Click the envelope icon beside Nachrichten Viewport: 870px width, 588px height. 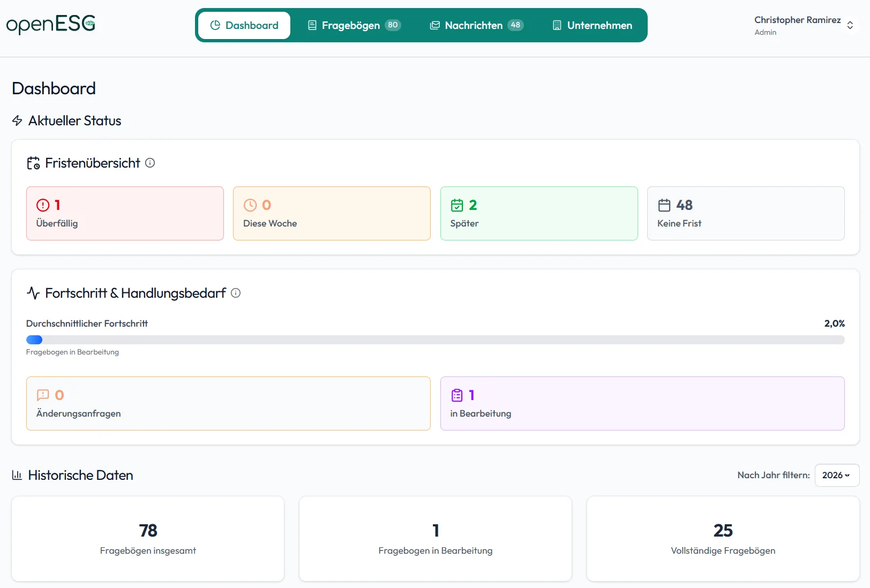434,25
